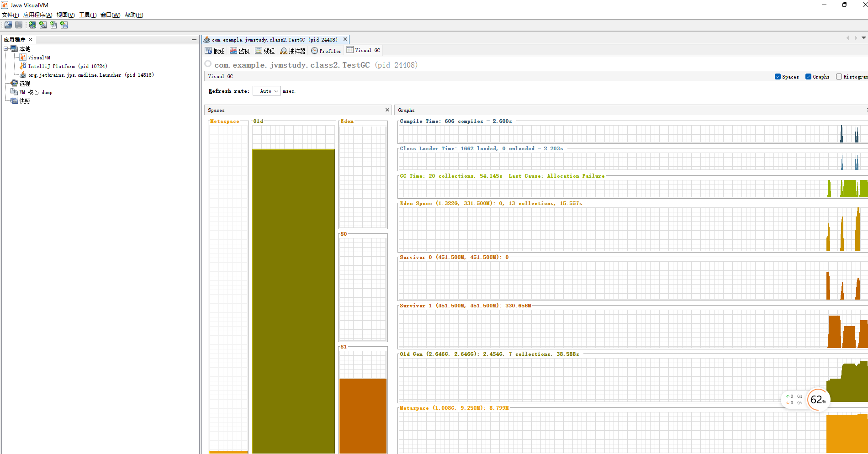Click the Java cup icon of org.jetbrains Launcher
The height and width of the screenshot is (454, 868).
[23, 74]
